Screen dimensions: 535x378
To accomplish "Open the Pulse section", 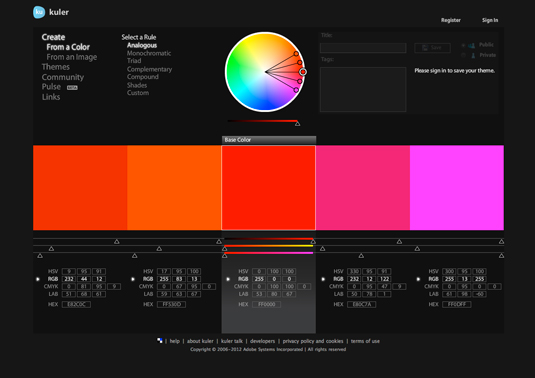I will (x=51, y=87).
